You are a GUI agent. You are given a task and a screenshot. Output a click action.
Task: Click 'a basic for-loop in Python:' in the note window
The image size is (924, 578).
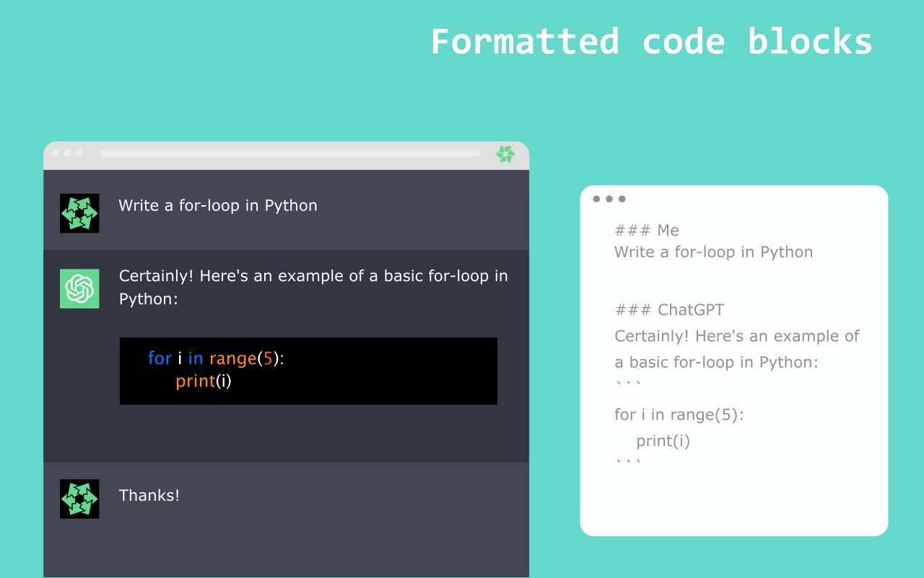tap(717, 362)
